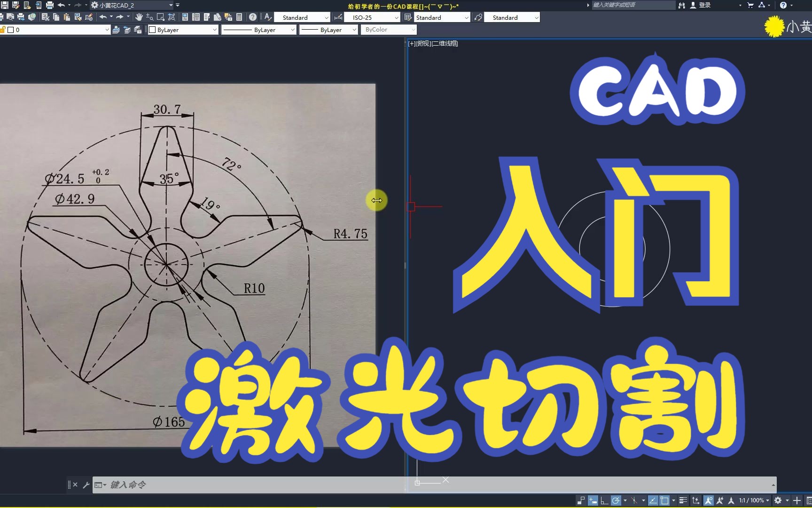This screenshot has width=812, height=508.
Task: Expand the Polar Tracking settings arrow
Action: (x=625, y=500)
